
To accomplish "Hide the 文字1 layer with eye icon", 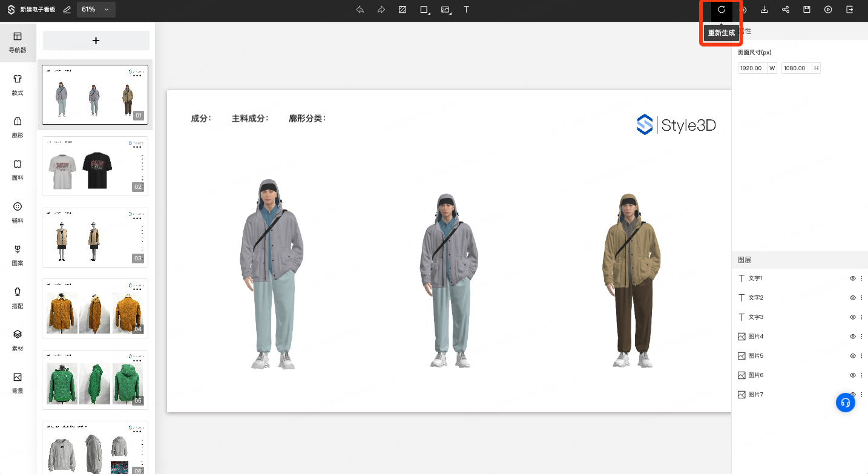I will click(852, 278).
